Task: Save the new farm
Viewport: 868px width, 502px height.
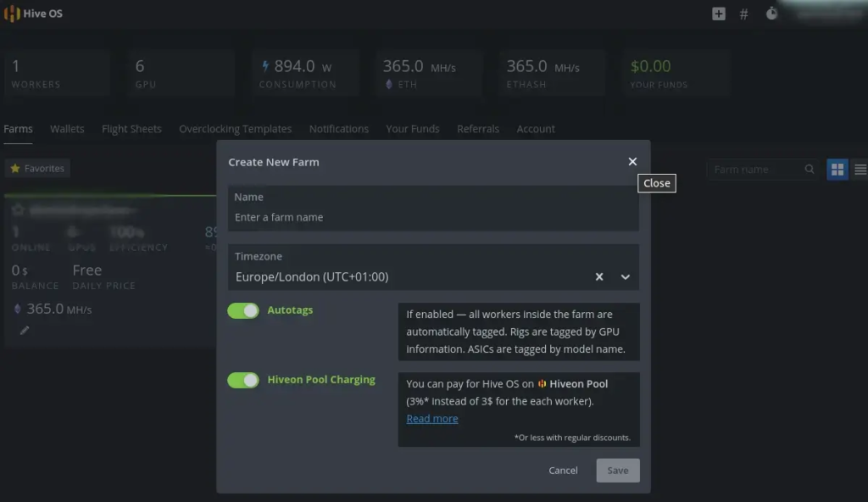Action: coord(618,471)
